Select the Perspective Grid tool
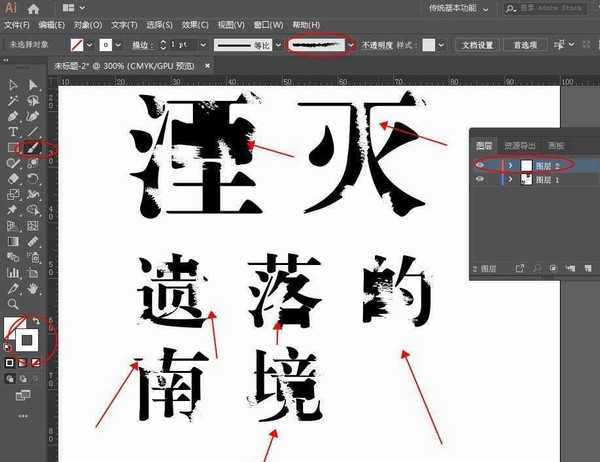The image size is (600, 462). (x=13, y=226)
